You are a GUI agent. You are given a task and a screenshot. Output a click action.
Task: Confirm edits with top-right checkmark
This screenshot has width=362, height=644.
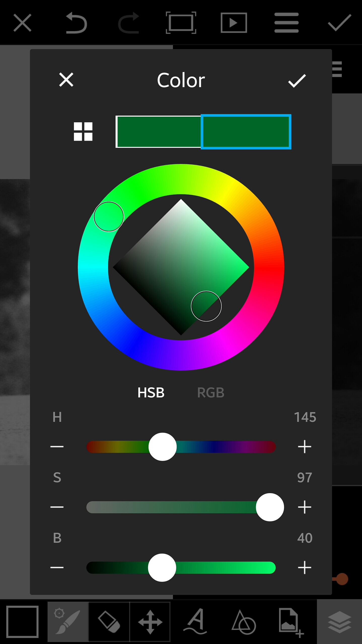(339, 23)
